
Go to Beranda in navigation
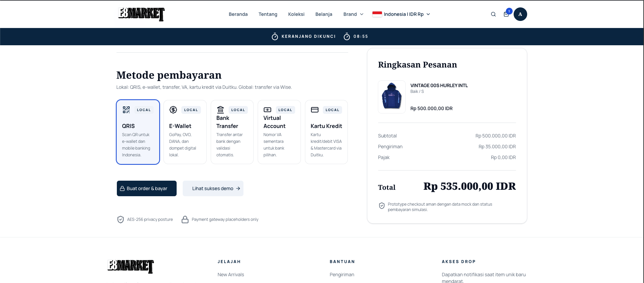coord(238,14)
